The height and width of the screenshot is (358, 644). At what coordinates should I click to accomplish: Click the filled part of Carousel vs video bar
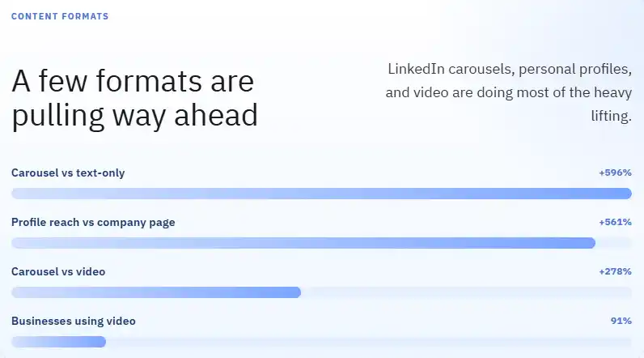[156, 292]
